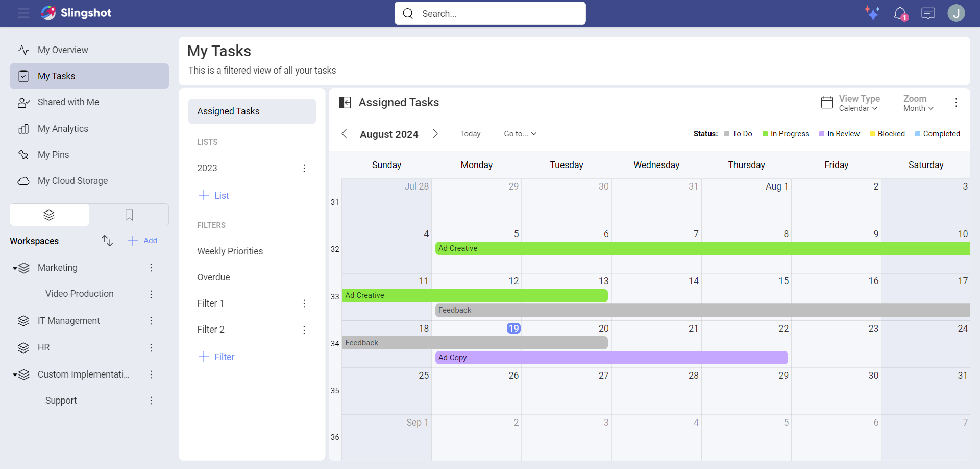Open Shared with Me
This screenshot has height=469, width=980.
click(x=89, y=102)
